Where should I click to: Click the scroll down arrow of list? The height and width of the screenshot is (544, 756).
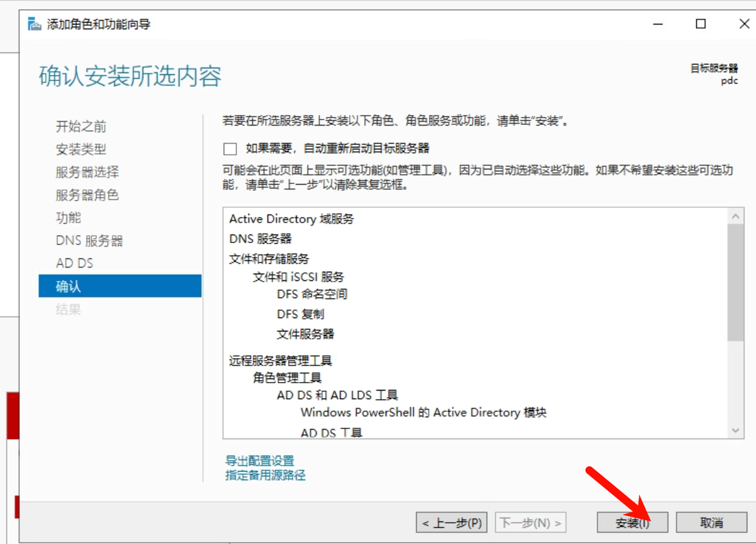tap(735, 430)
